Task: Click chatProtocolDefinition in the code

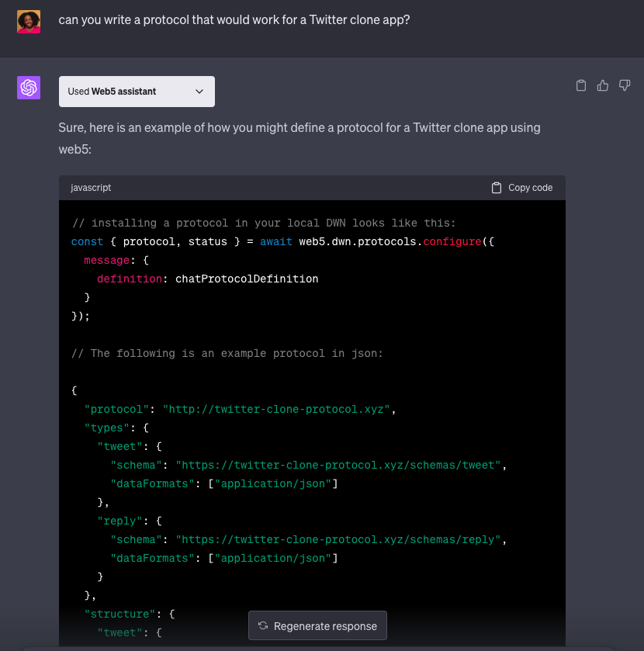Action: tap(247, 279)
